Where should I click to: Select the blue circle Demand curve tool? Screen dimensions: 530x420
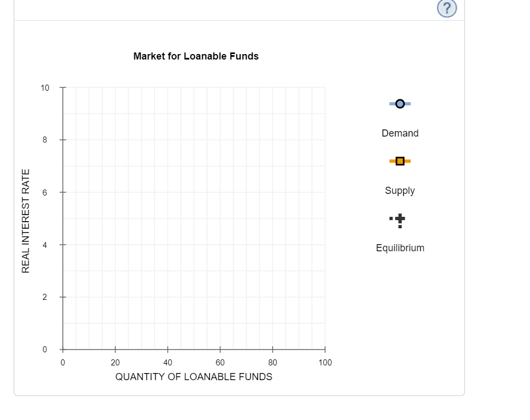click(x=400, y=104)
